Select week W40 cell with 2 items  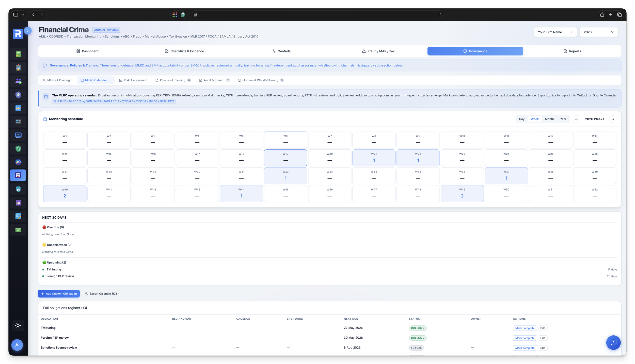[65, 194]
